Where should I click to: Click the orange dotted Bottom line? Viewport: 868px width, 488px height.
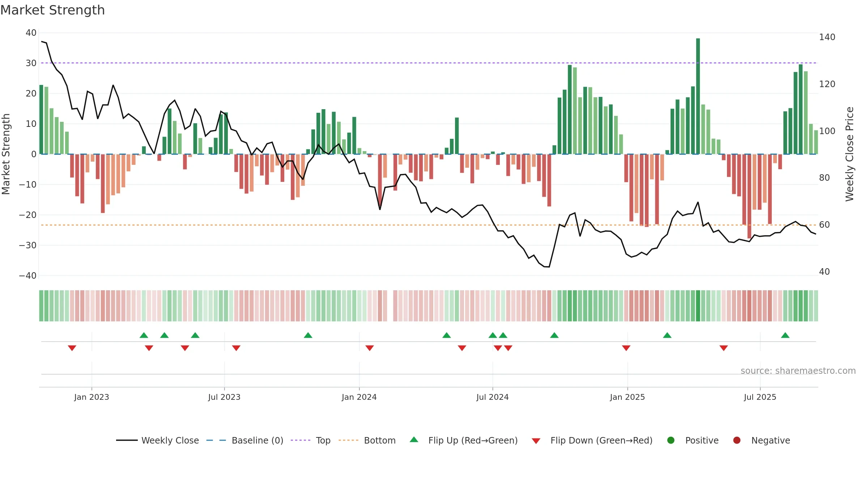pos(429,225)
